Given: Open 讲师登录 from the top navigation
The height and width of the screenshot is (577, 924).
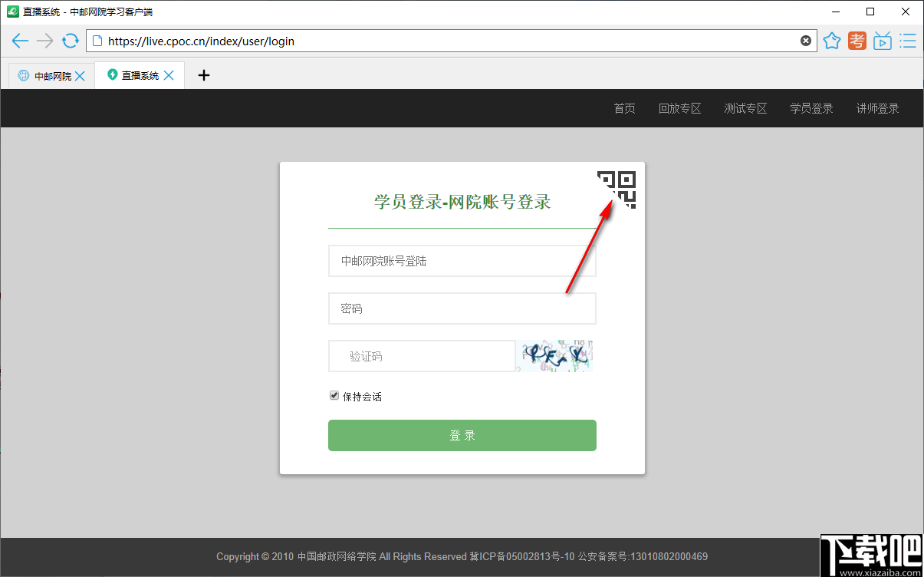Looking at the screenshot, I should [x=876, y=108].
